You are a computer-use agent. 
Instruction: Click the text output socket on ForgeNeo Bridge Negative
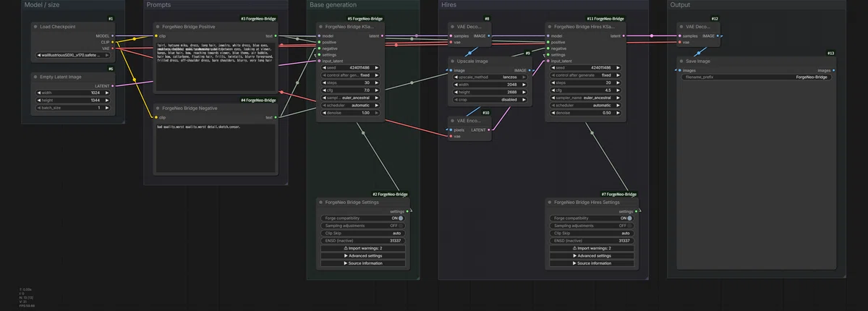click(276, 117)
